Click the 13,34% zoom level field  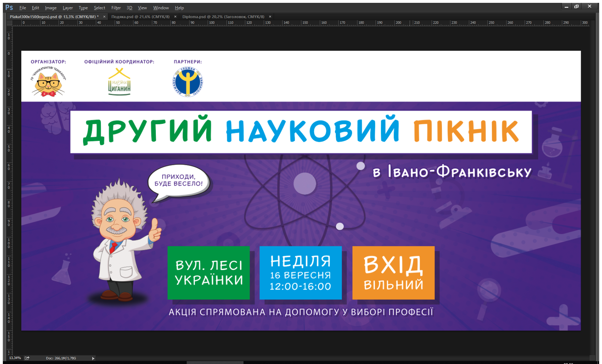(15, 358)
